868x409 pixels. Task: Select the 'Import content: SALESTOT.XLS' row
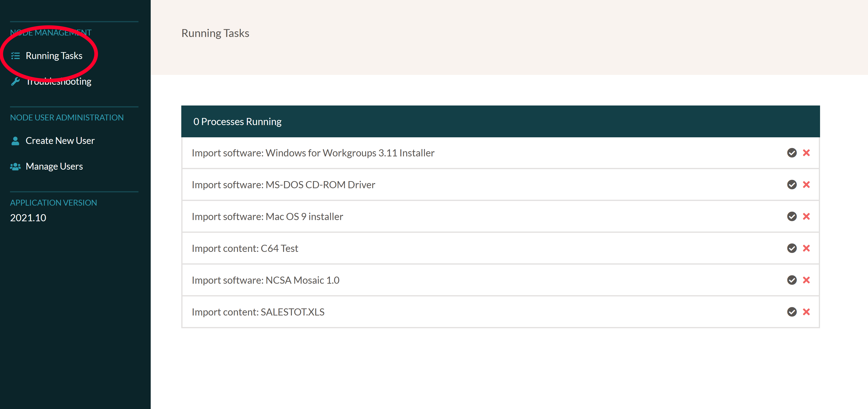click(500, 312)
